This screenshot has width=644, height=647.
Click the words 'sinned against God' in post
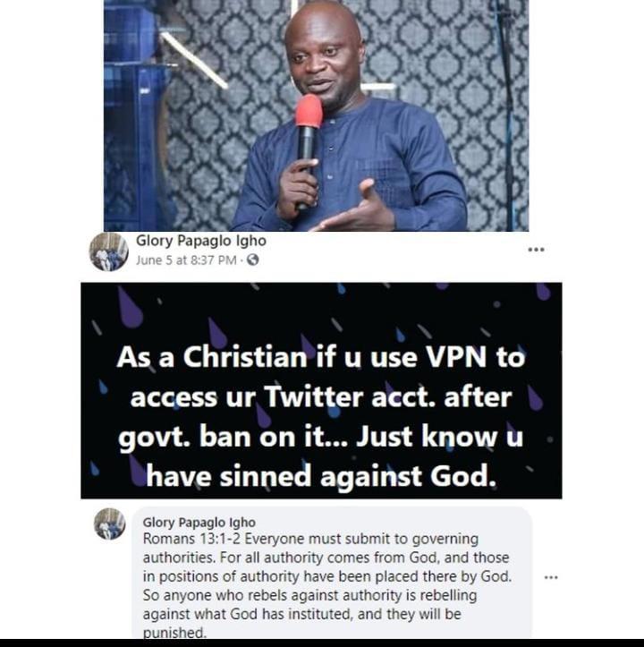click(x=357, y=477)
